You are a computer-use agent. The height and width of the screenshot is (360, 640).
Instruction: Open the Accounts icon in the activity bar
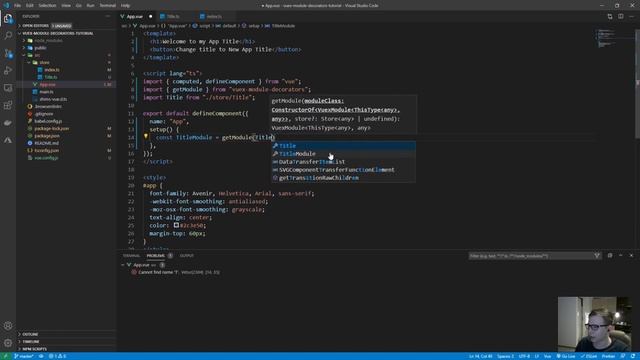[8, 326]
